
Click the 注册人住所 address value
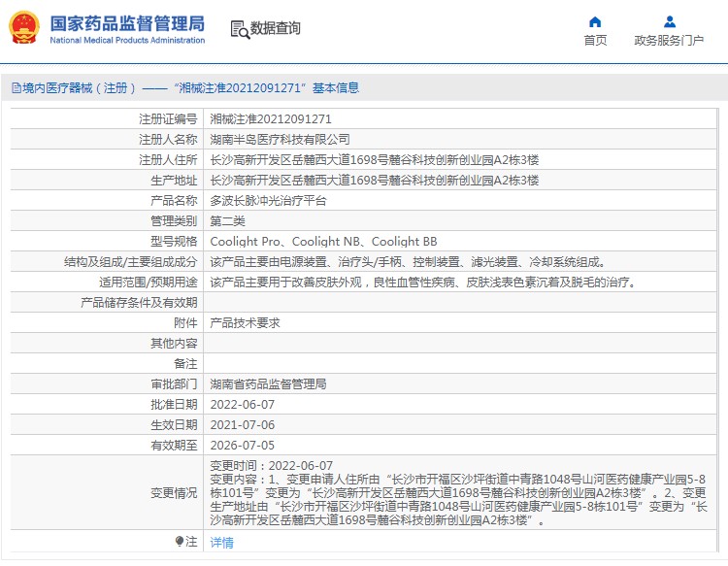(x=375, y=160)
